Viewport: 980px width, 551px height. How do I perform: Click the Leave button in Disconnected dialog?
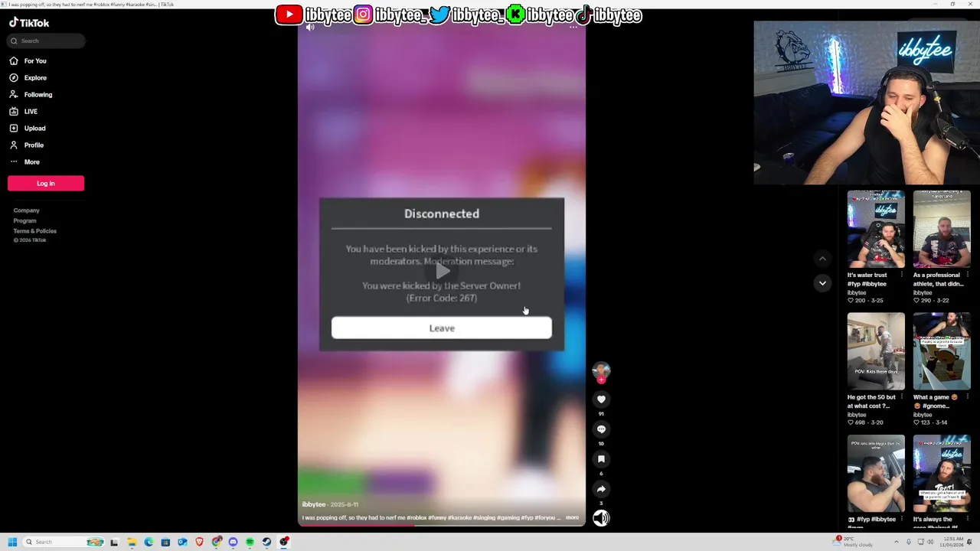pos(441,328)
